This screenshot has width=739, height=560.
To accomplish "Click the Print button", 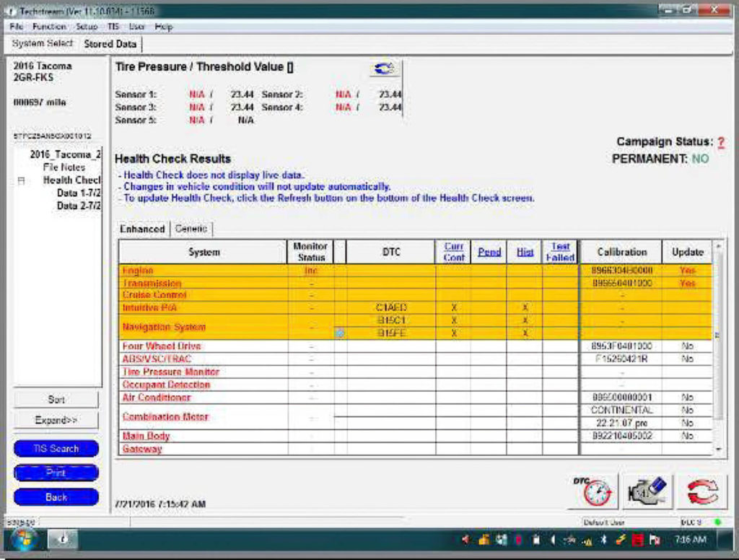I will point(56,473).
